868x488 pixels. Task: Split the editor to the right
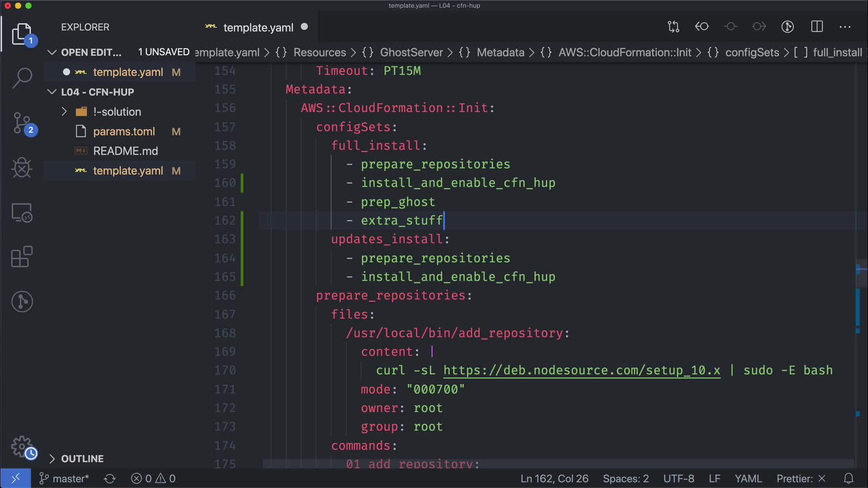tap(816, 27)
